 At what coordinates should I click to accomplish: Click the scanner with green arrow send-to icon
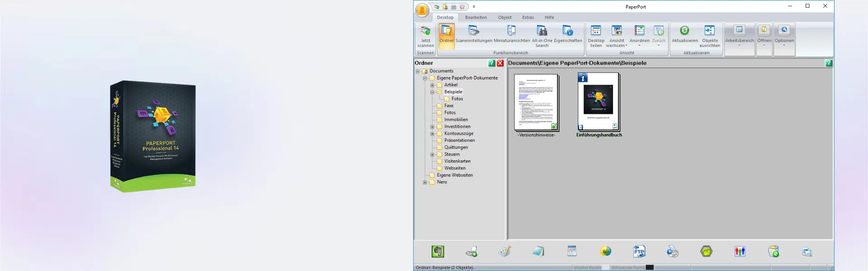click(x=472, y=252)
